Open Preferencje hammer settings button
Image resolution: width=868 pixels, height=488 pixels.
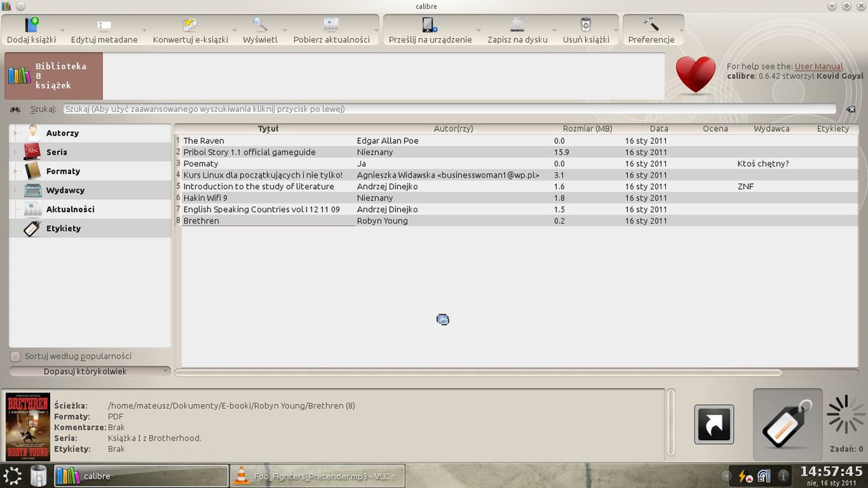tap(651, 30)
